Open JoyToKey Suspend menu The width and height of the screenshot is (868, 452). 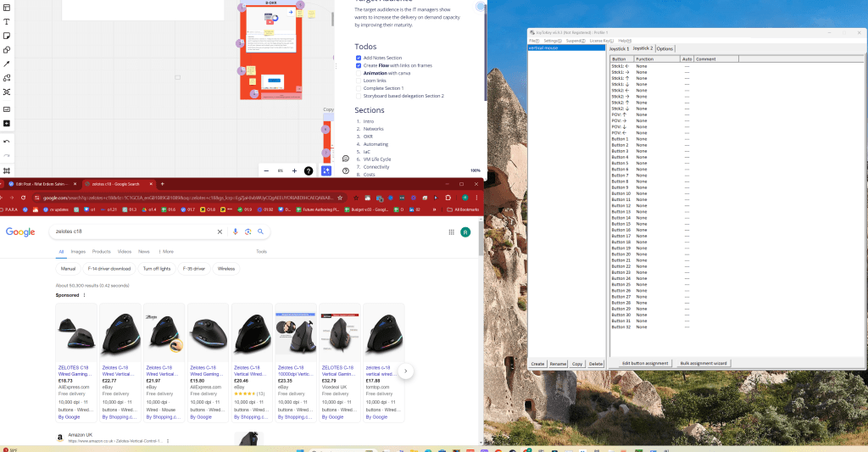[576, 41]
